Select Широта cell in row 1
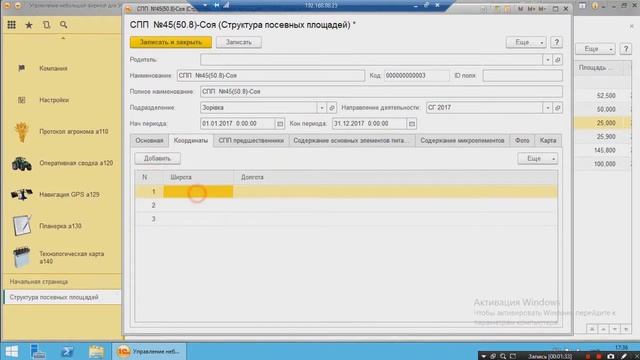The height and width of the screenshot is (360, 640). point(198,191)
